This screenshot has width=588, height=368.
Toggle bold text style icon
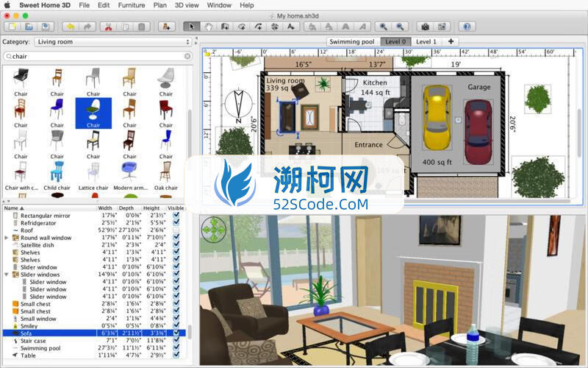[x=345, y=26]
